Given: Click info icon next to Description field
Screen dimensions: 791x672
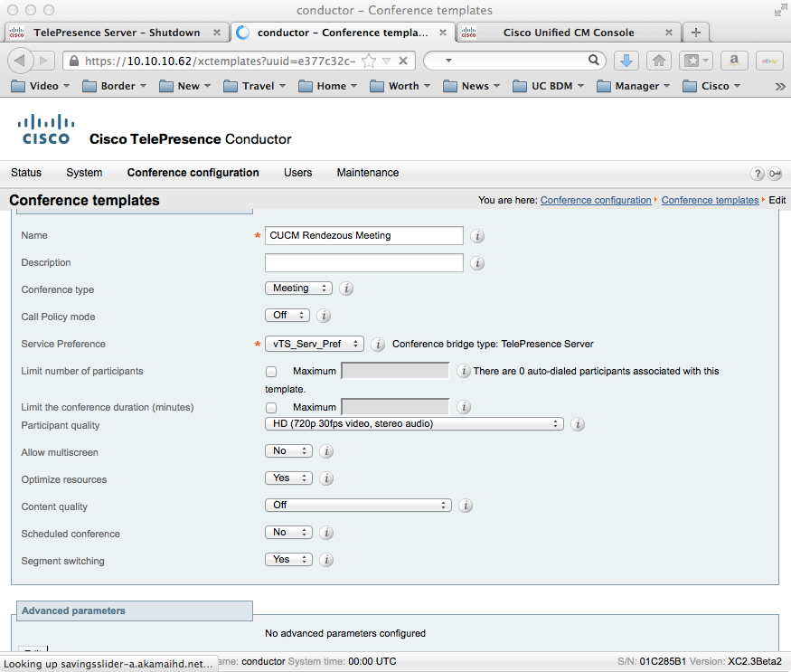Looking at the screenshot, I should pyautogui.click(x=477, y=263).
